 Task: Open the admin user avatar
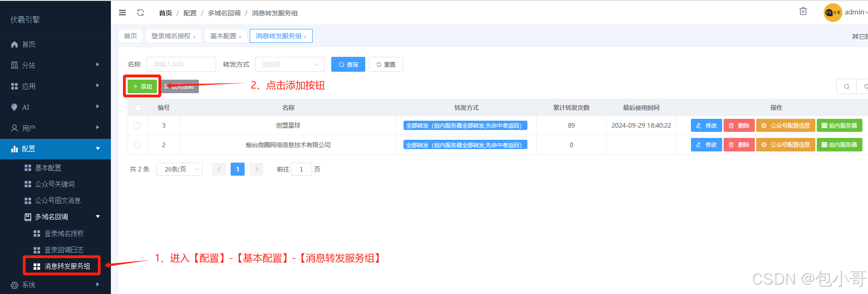[x=833, y=13]
